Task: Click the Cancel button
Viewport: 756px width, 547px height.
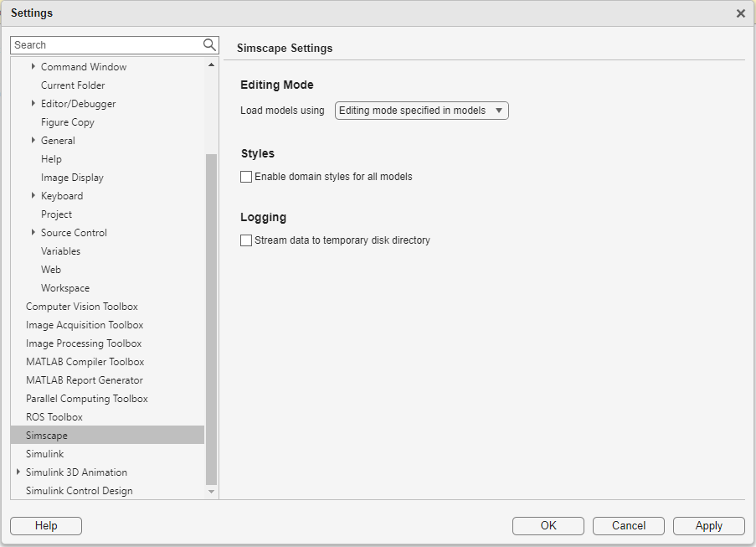Action: (x=629, y=526)
